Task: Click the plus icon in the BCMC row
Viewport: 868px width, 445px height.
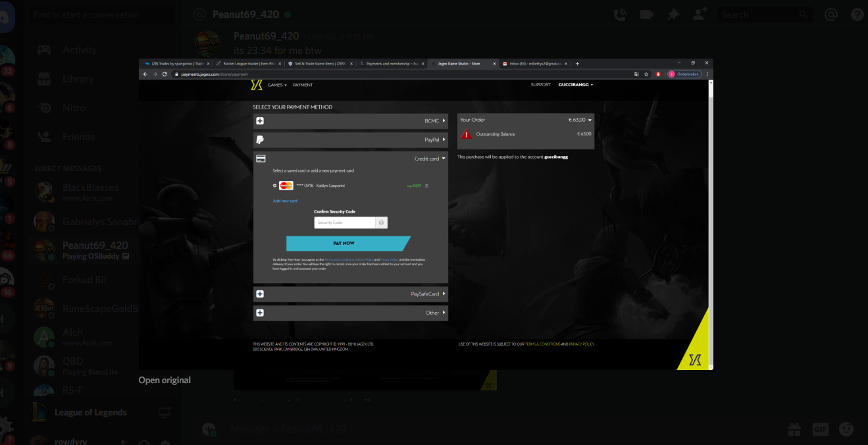Action: coord(260,121)
